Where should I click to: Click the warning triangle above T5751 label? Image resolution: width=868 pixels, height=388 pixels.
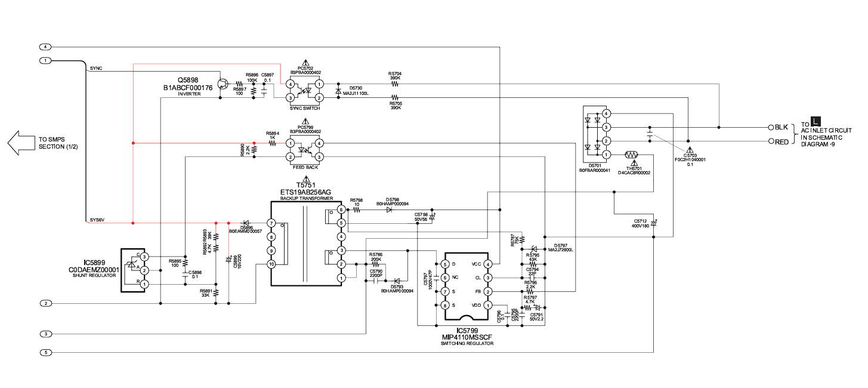[x=306, y=179]
